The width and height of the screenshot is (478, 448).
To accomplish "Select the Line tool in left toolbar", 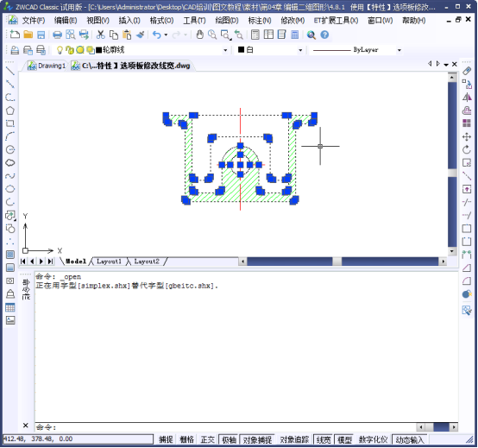I will [10, 71].
